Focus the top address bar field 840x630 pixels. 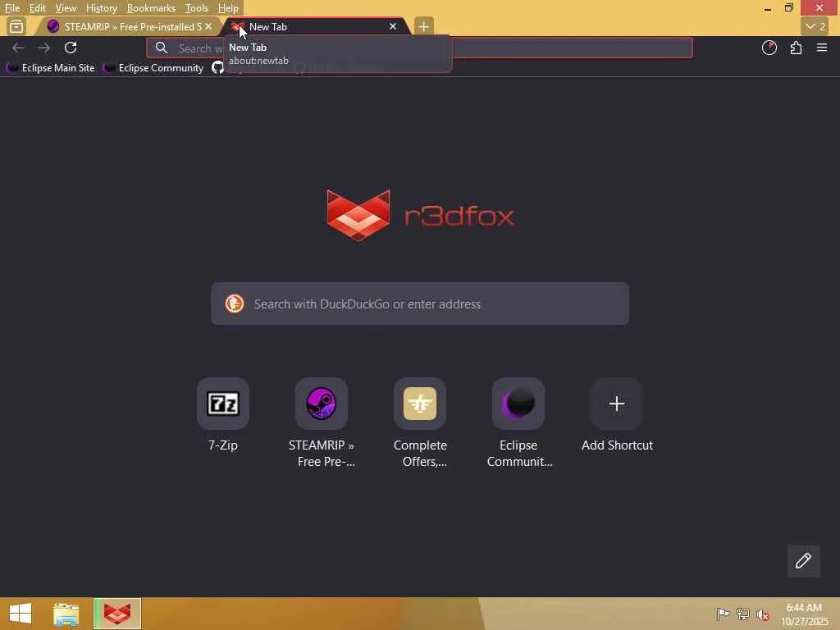pyautogui.click(x=419, y=48)
